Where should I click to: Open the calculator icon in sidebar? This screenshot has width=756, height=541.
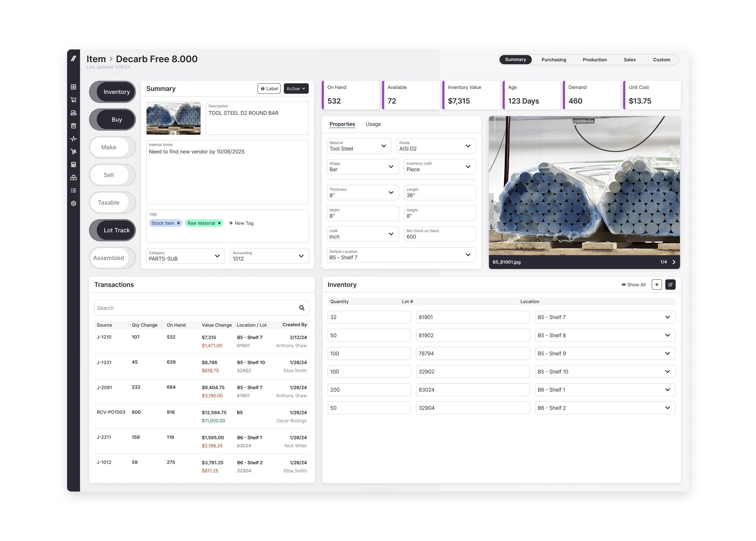(74, 165)
